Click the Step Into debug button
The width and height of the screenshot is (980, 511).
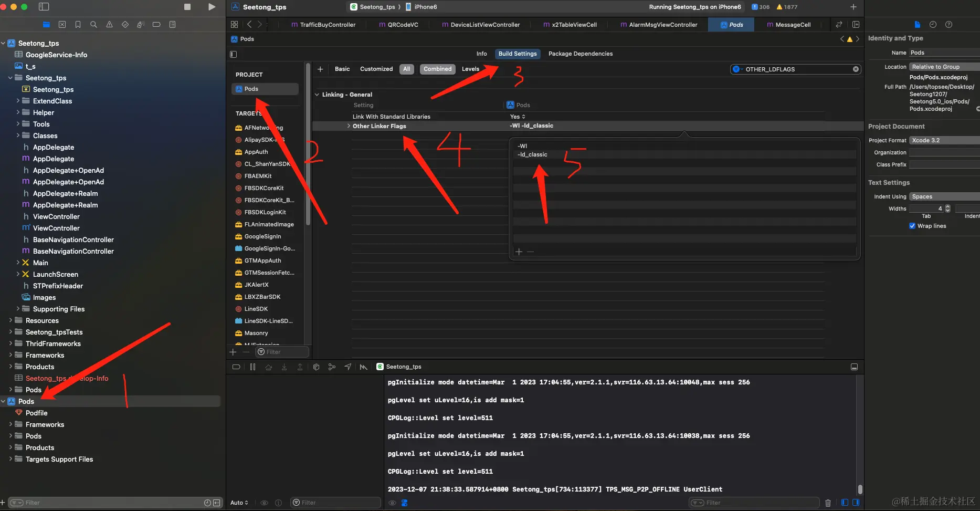[x=284, y=367]
